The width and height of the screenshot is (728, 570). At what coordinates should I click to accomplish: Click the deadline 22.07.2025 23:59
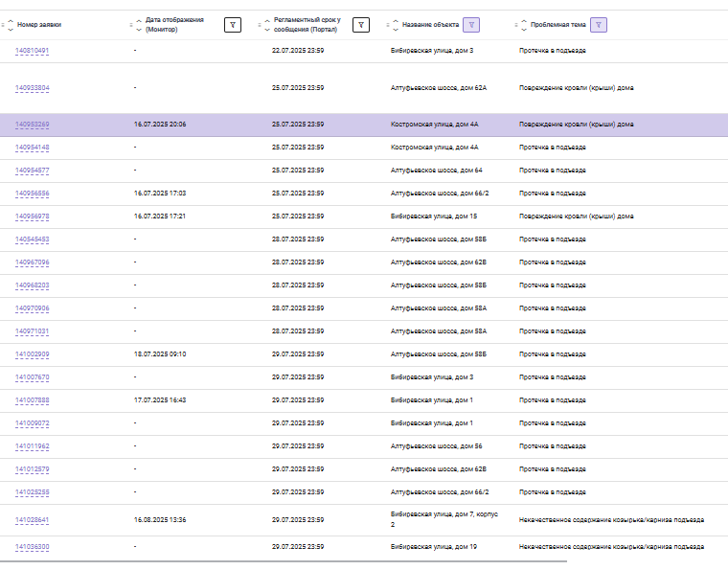(298, 51)
